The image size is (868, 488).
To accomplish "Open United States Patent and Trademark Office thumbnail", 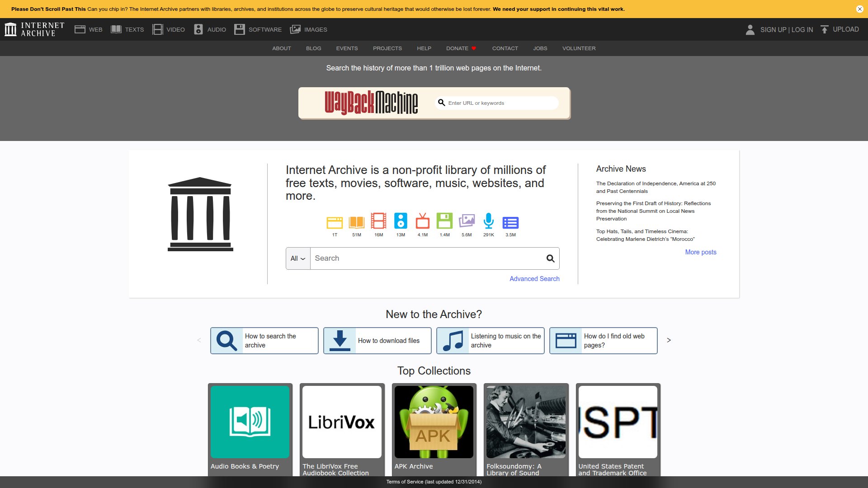I will click(x=618, y=422).
